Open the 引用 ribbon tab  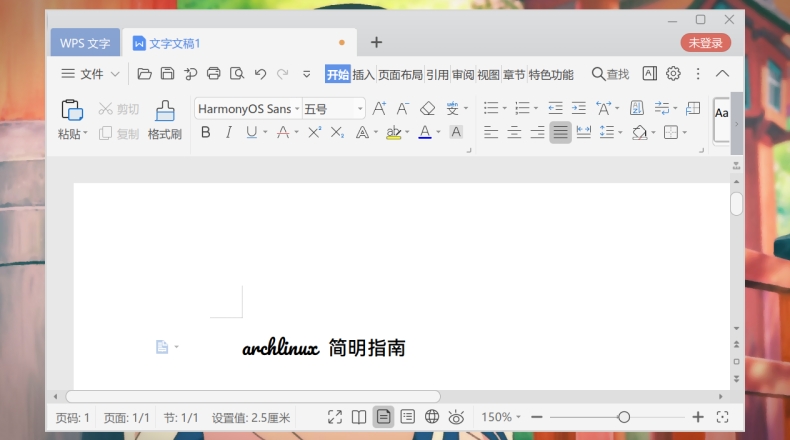(x=437, y=75)
